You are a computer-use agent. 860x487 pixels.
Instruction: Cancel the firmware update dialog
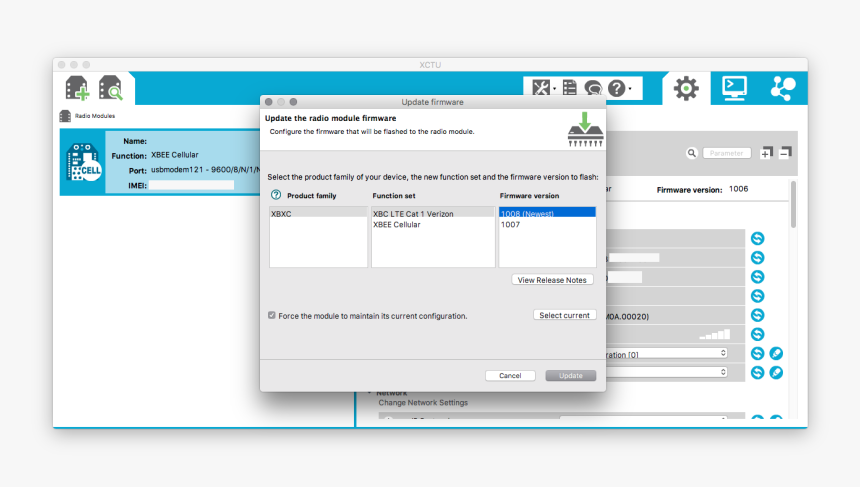510,376
